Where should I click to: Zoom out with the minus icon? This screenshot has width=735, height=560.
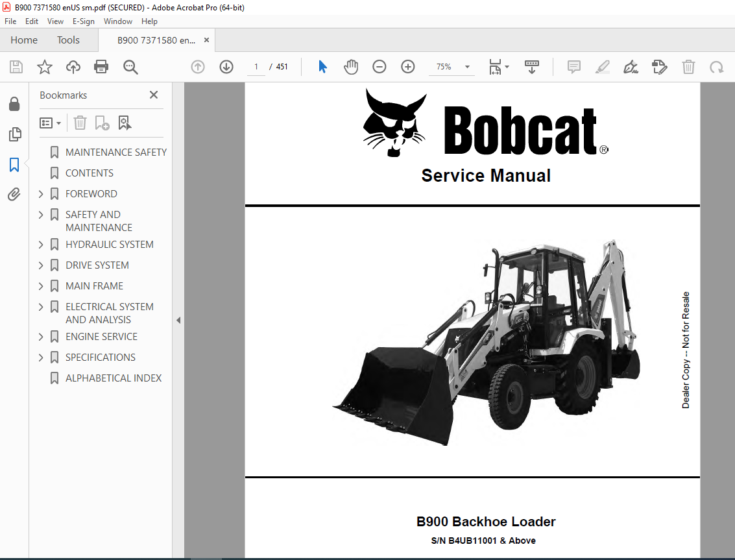[380, 67]
